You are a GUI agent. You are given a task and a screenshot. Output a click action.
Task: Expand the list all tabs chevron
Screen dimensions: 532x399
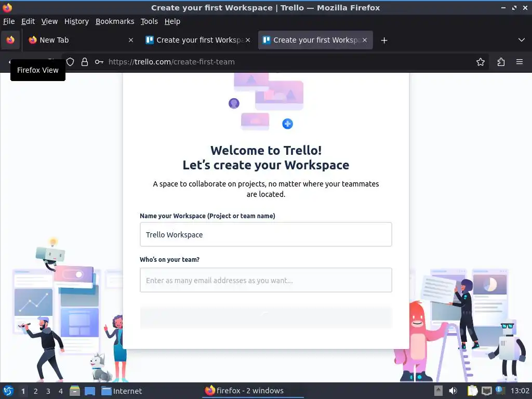point(522,40)
